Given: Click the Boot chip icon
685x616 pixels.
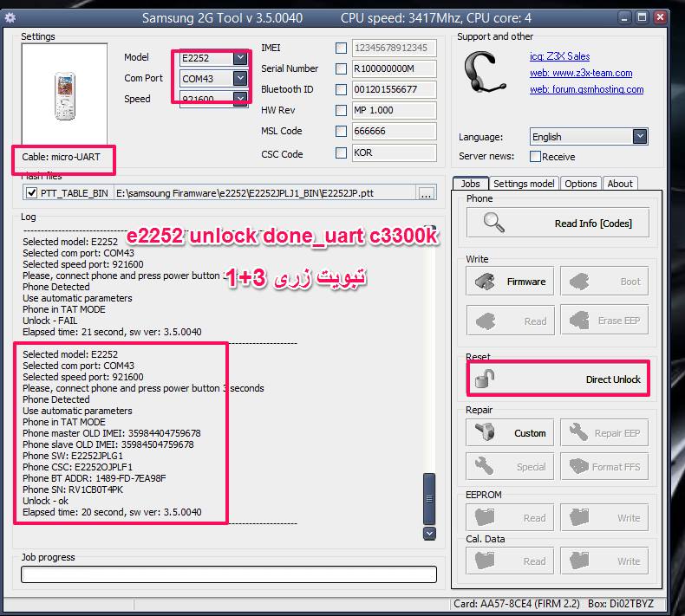Looking at the screenshot, I should (x=580, y=282).
